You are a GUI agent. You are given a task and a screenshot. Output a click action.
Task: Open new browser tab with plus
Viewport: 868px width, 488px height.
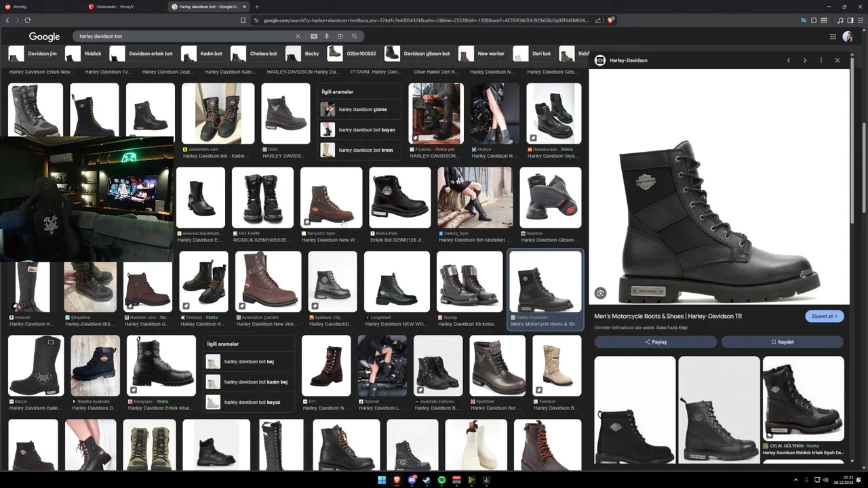(257, 7)
